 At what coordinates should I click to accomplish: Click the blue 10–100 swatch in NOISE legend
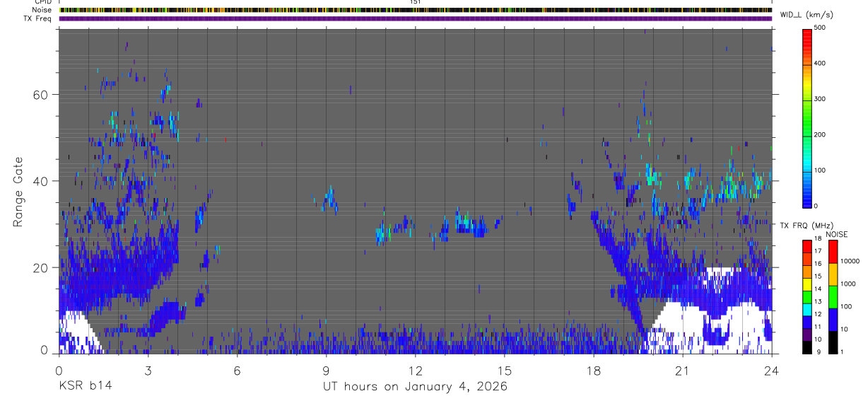coord(832,319)
